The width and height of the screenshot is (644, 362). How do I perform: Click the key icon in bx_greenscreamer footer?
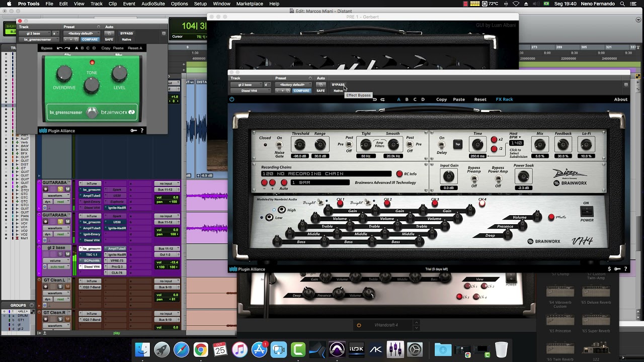(134, 131)
